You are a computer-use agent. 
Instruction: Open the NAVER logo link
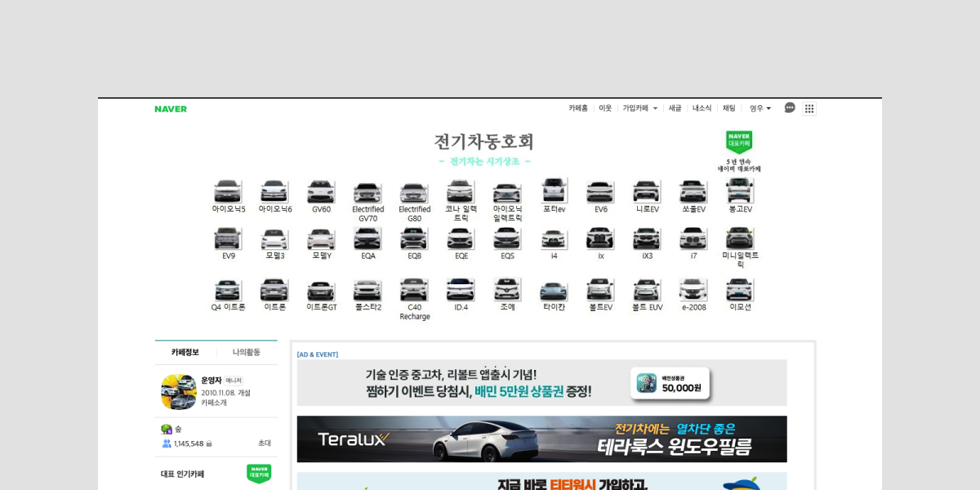click(171, 109)
